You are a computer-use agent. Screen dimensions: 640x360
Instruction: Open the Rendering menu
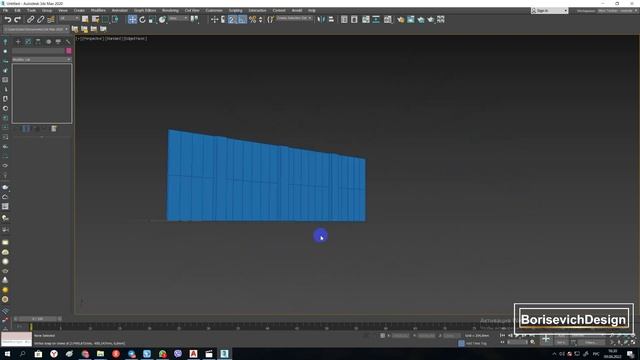pos(170,11)
